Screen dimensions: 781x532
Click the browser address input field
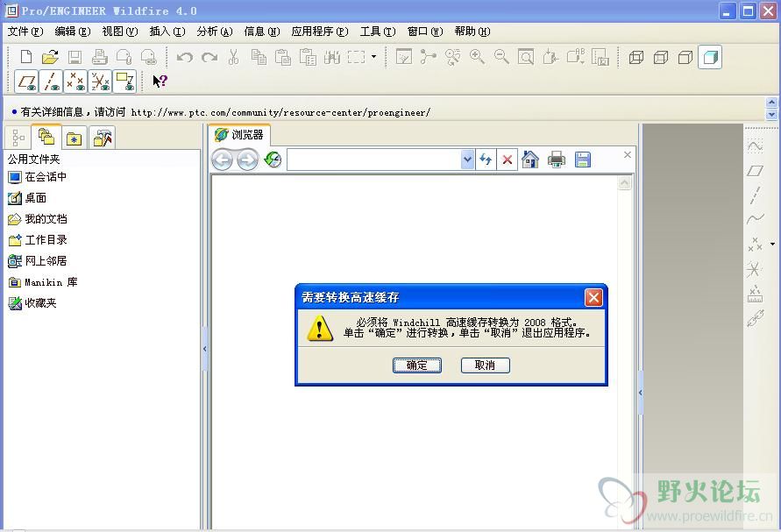pyautogui.click(x=374, y=160)
